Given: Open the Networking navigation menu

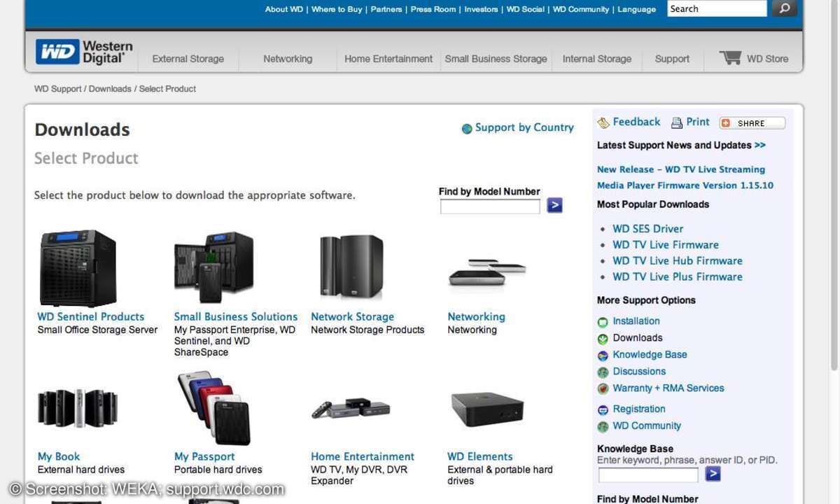Looking at the screenshot, I should 288,59.
